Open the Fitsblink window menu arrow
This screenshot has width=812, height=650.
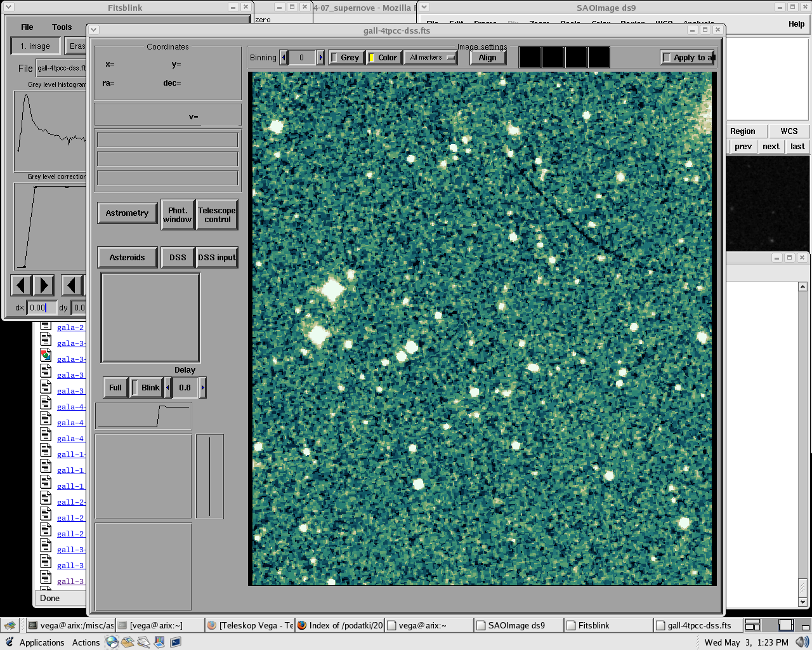(9, 8)
